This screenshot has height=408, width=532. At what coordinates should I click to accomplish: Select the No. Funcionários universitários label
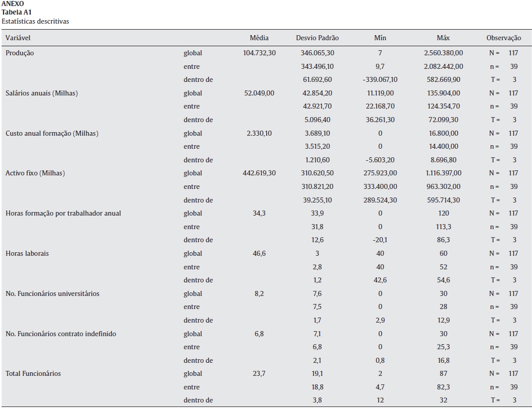52,293
